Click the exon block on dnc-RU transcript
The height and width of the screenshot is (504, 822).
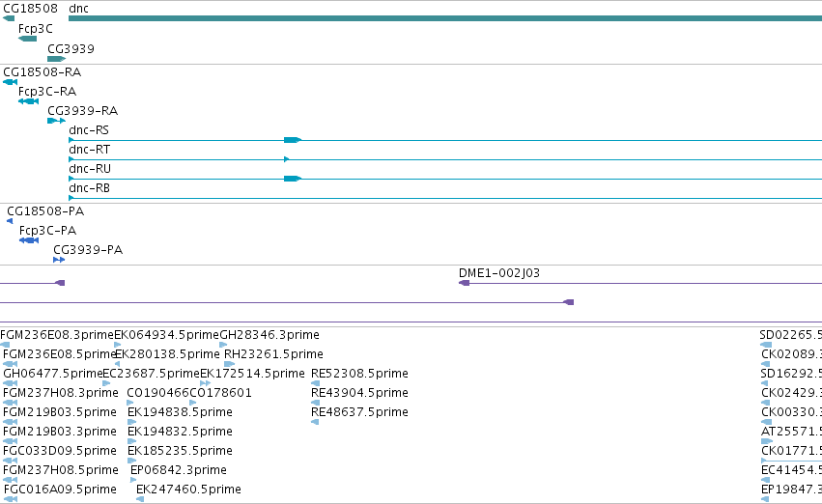click(292, 179)
